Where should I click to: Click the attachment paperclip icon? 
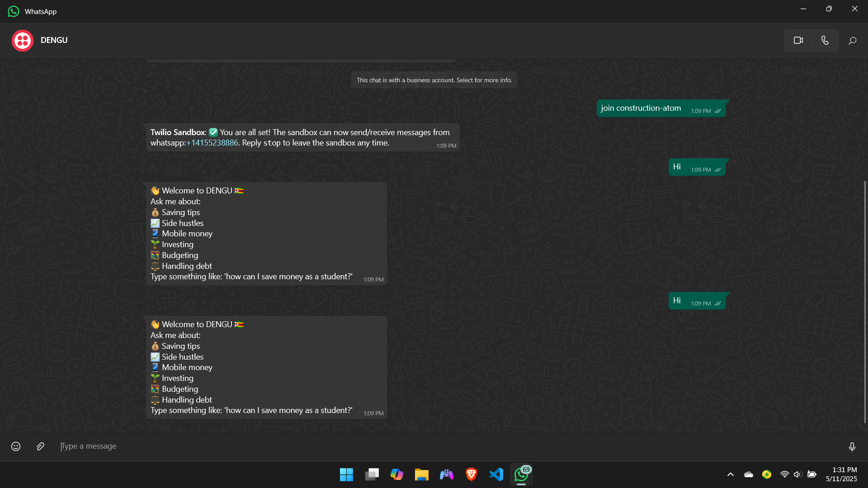40,446
